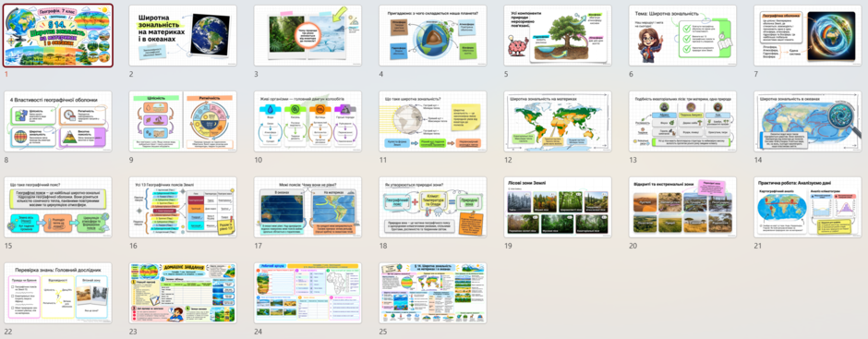This screenshot has width=868, height=339.
Task: Select slide 1 title thumbnail
Action: pos(58,35)
